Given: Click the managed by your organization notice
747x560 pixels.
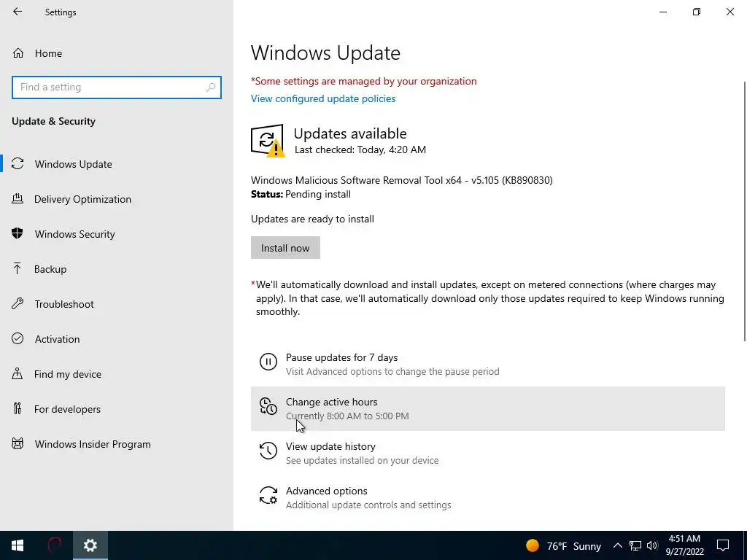Looking at the screenshot, I should click(x=363, y=82).
